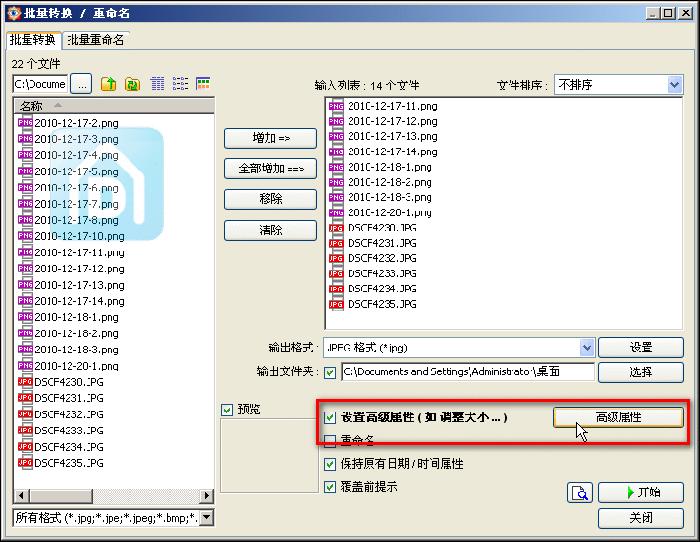Click the application icon in title bar
Screen dimensions: 700x542
pos(14,13)
